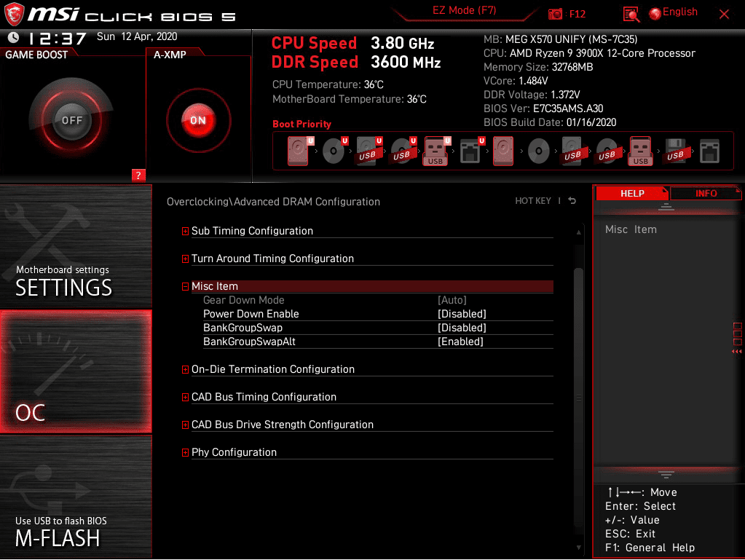Click the MSI dragon shield logo
The height and width of the screenshot is (560, 745).
click(x=15, y=14)
